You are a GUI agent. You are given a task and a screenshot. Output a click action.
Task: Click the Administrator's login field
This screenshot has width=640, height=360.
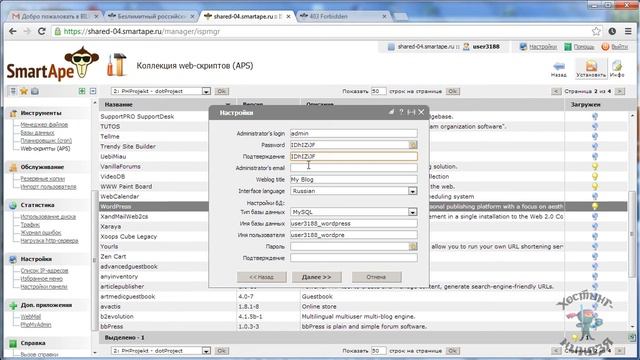coord(353,133)
